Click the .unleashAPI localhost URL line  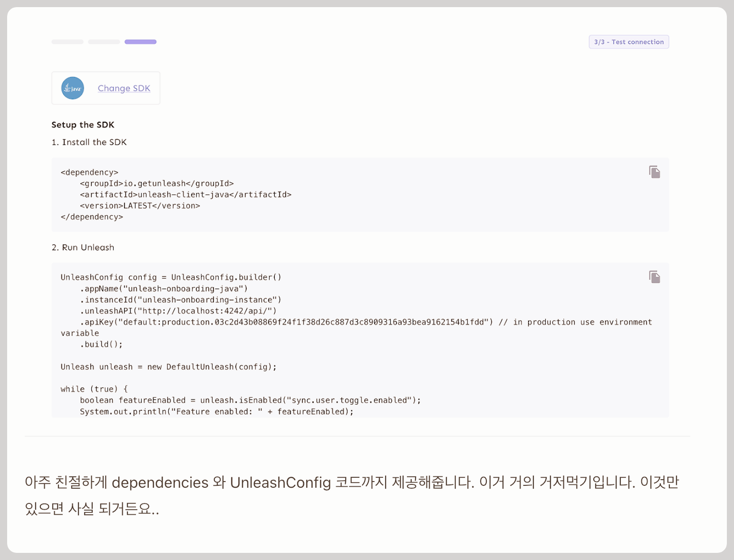tap(178, 311)
